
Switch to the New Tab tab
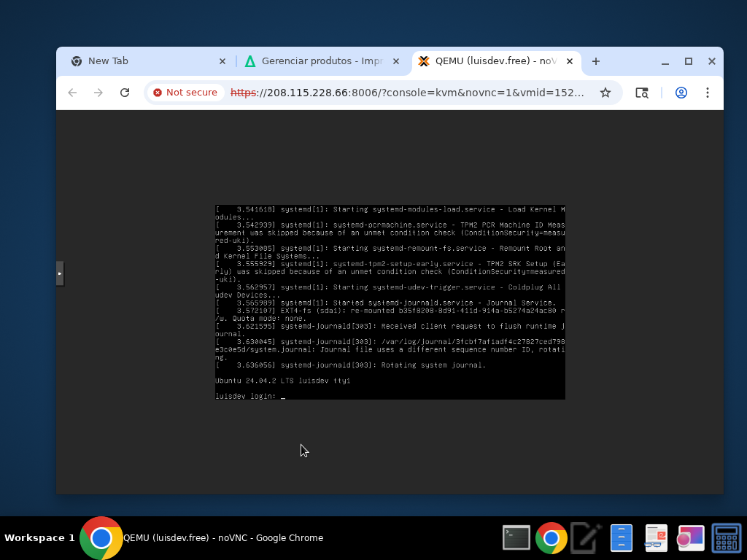pos(147,61)
